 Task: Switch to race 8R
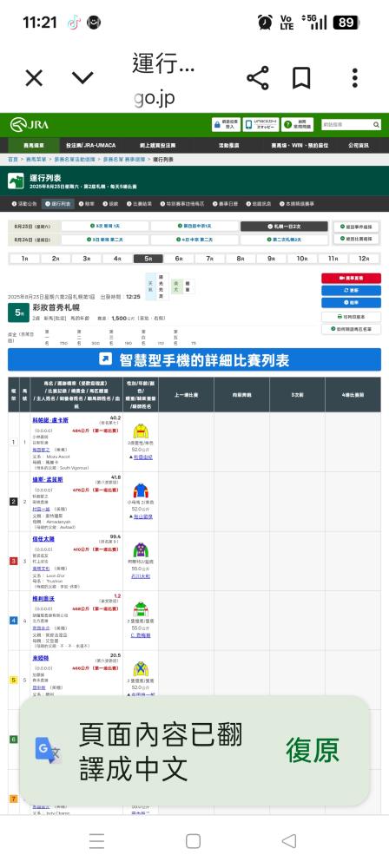click(x=241, y=259)
